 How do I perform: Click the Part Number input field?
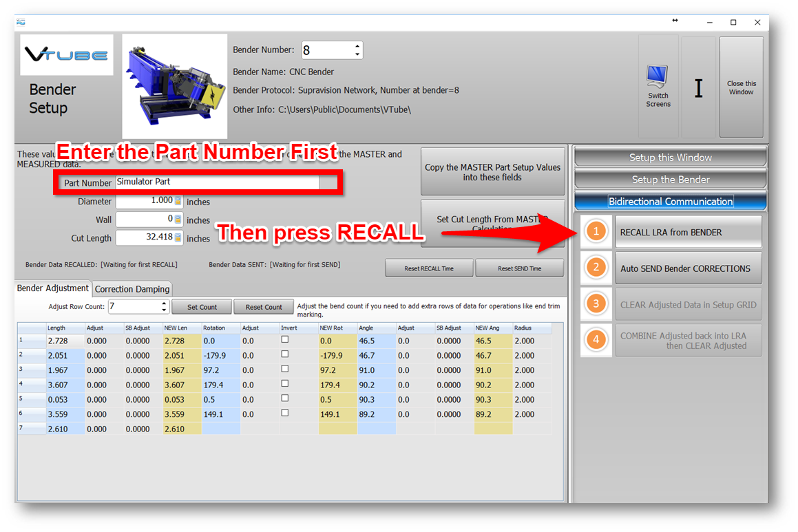click(217, 182)
